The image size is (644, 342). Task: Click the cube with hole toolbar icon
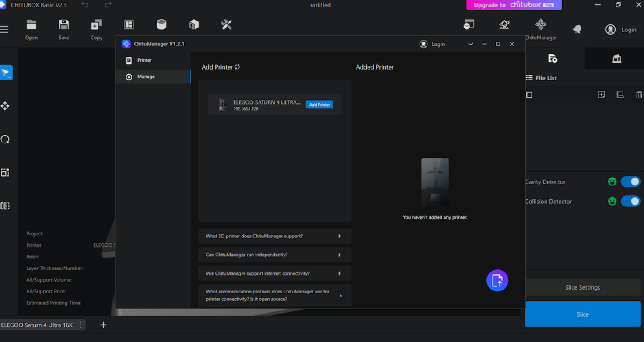point(194,24)
